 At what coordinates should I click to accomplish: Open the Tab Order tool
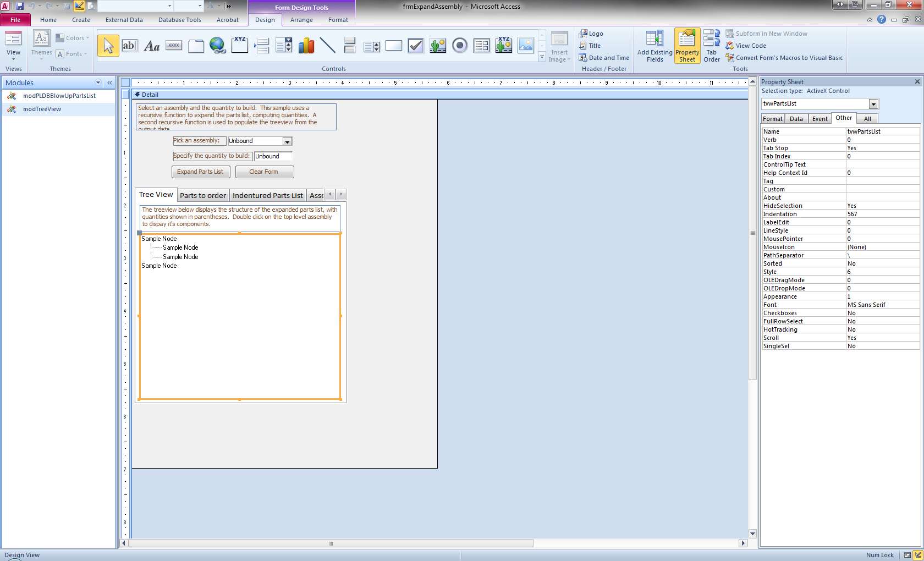(x=711, y=46)
